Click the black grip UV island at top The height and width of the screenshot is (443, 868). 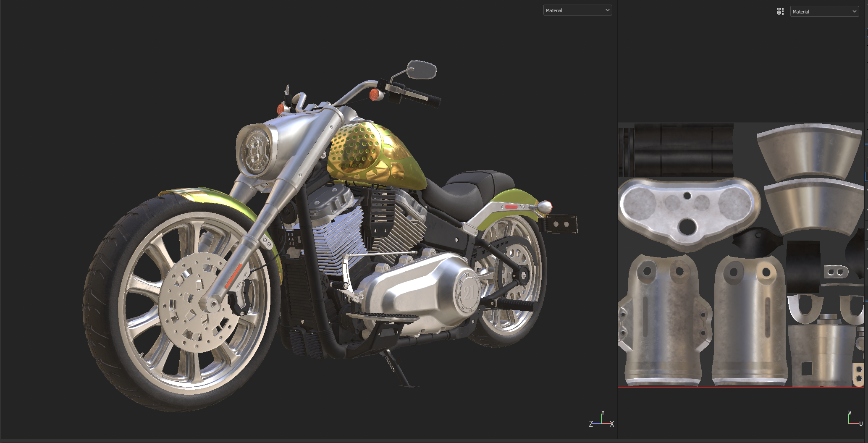pyautogui.click(x=684, y=149)
